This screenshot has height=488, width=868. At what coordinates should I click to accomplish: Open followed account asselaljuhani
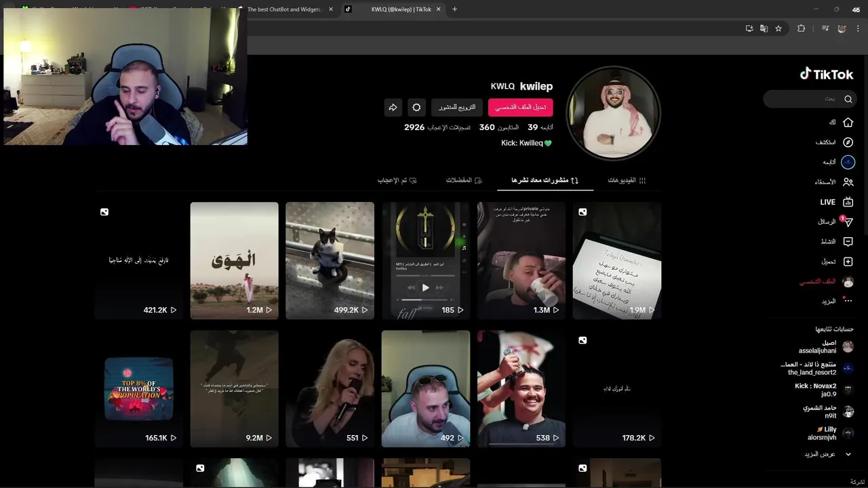click(826, 347)
